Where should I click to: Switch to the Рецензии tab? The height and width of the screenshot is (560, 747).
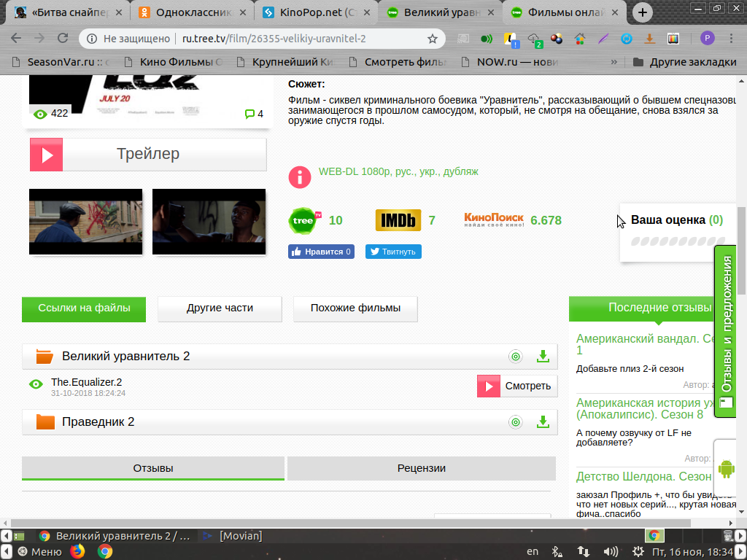click(421, 468)
